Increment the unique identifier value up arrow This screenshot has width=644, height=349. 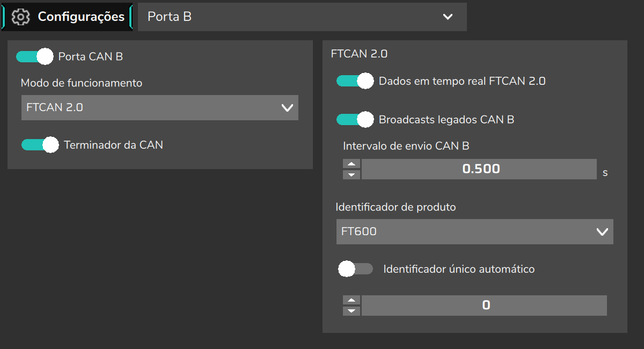(352, 301)
